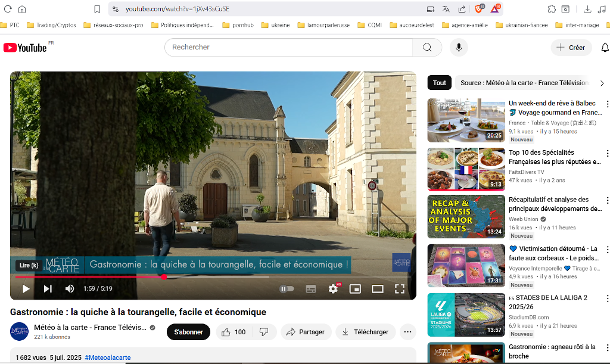Mute the video with the speaker icon
Image resolution: width=610 pixels, height=364 pixels.
pos(70,288)
